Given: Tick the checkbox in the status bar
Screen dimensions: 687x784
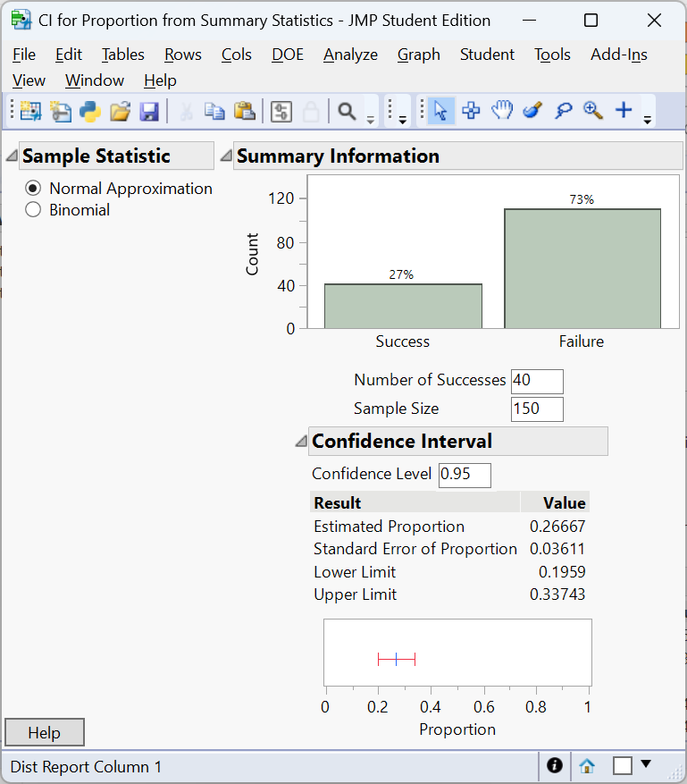Looking at the screenshot, I should pyautogui.click(x=623, y=766).
